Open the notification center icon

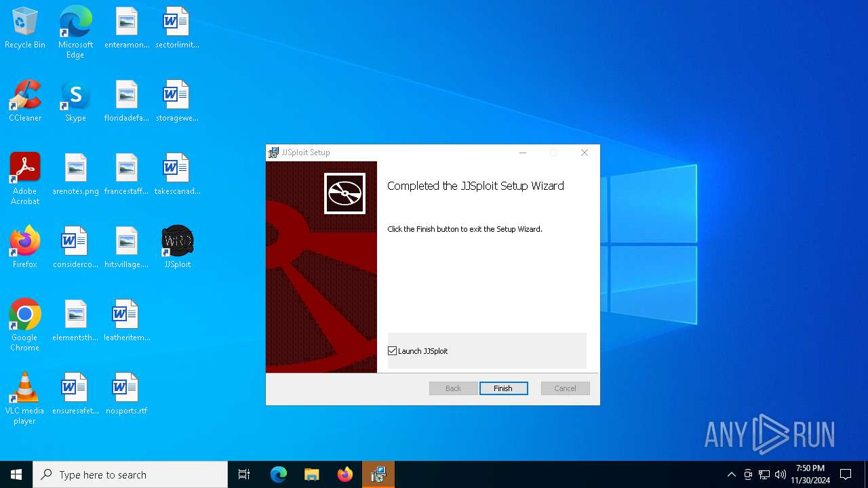pos(846,474)
